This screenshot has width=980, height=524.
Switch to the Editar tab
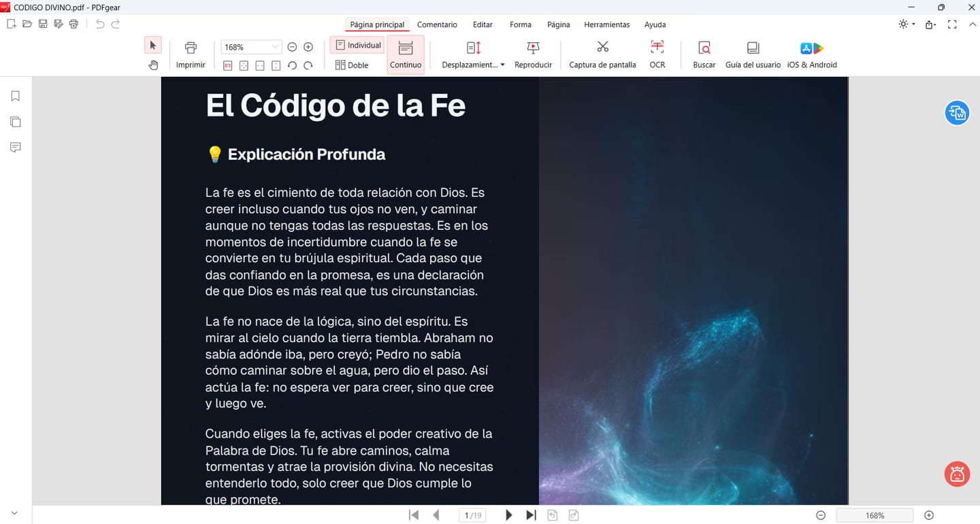tap(483, 24)
